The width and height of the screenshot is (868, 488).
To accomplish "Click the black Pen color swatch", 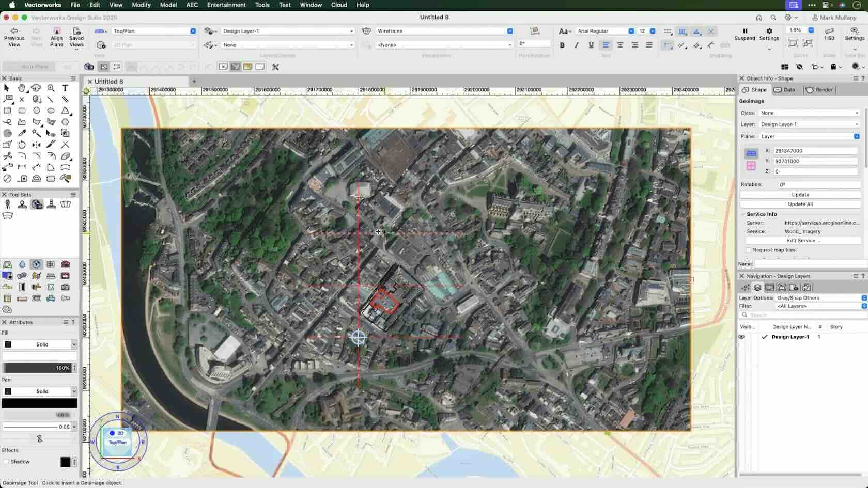I will (x=40, y=403).
